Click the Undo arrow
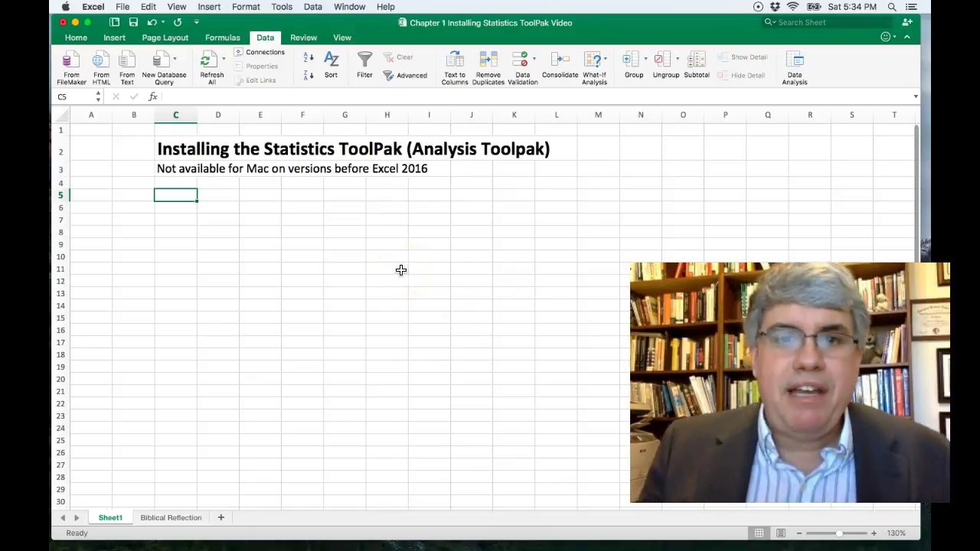The width and height of the screenshot is (980, 551). click(x=152, y=22)
